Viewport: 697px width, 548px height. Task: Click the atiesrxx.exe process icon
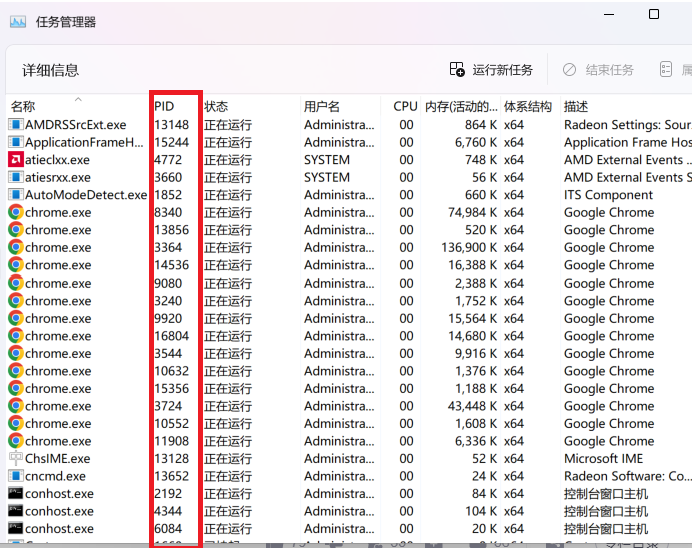16,177
